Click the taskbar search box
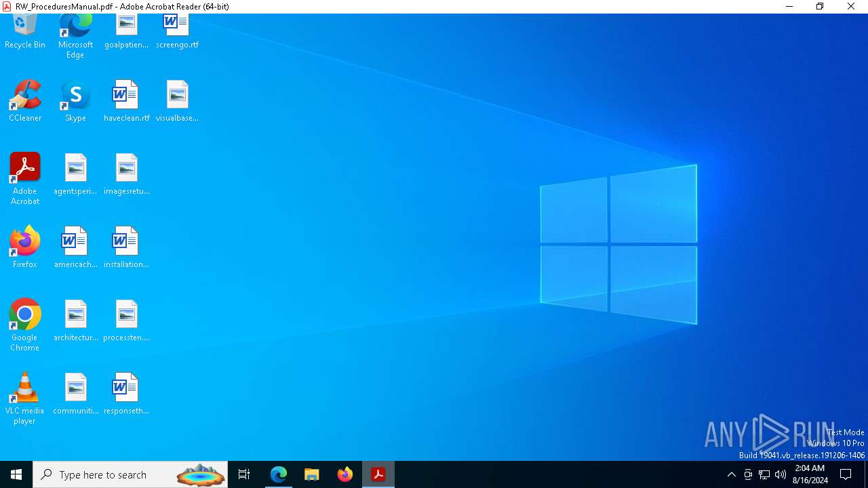This screenshot has width=868, height=488. coord(130,474)
